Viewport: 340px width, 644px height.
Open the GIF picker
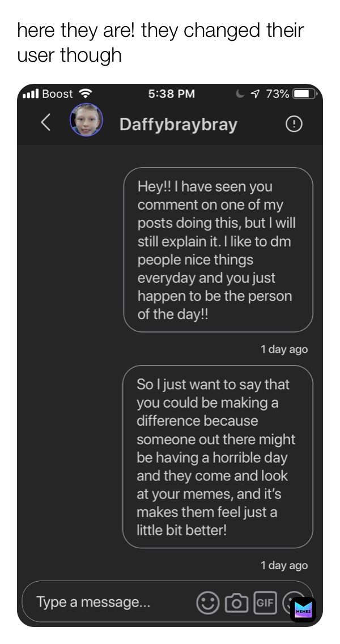265,603
